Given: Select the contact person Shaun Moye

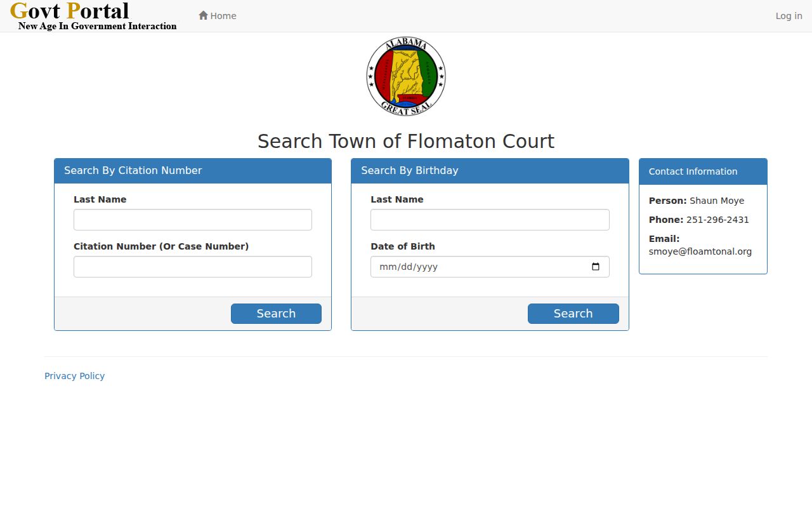Looking at the screenshot, I should (717, 201).
